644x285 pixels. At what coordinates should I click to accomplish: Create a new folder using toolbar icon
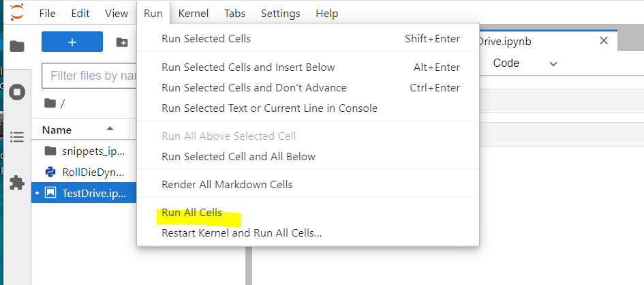point(122,42)
